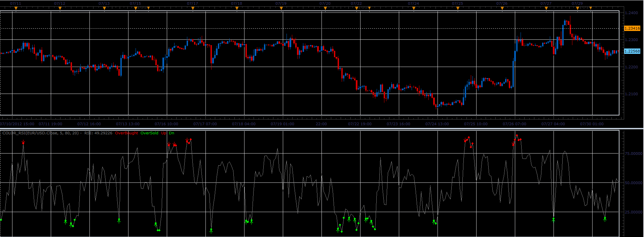
Task: Click the orange day marker under 07/11
Action: pyautogui.click(x=16, y=8)
